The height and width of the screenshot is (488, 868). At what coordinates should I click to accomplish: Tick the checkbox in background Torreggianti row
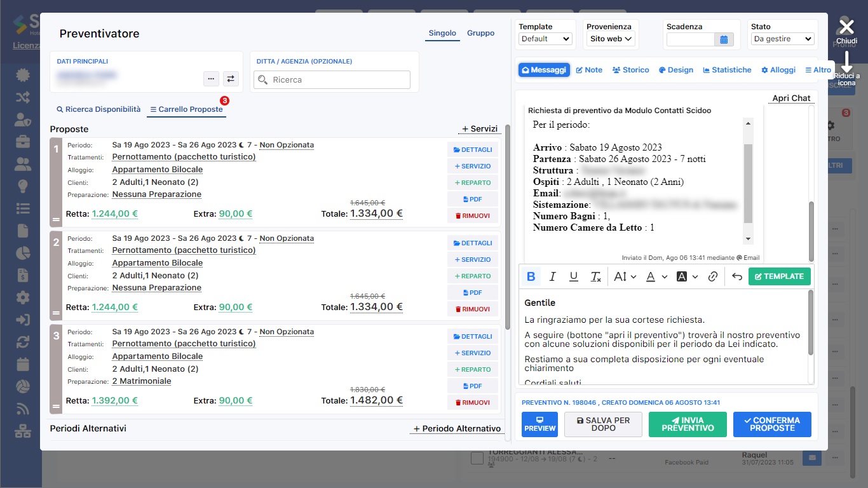[x=478, y=458]
